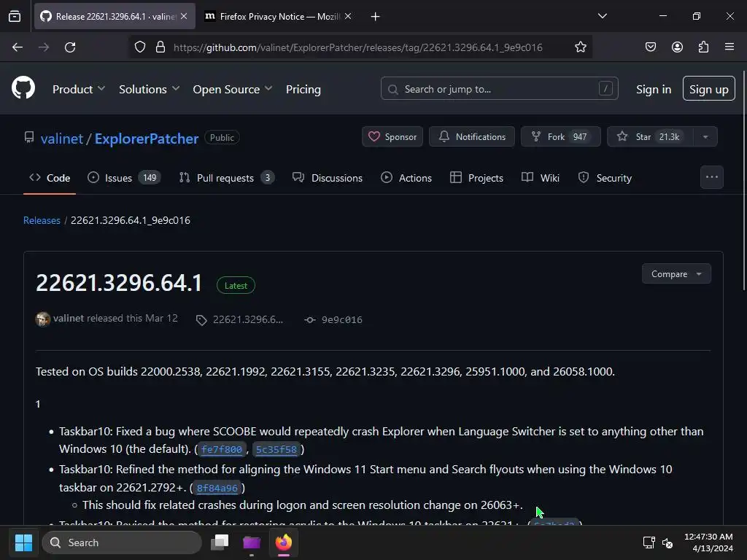Click the browser address bar URL
This screenshot has height=560, width=747.
(357, 47)
